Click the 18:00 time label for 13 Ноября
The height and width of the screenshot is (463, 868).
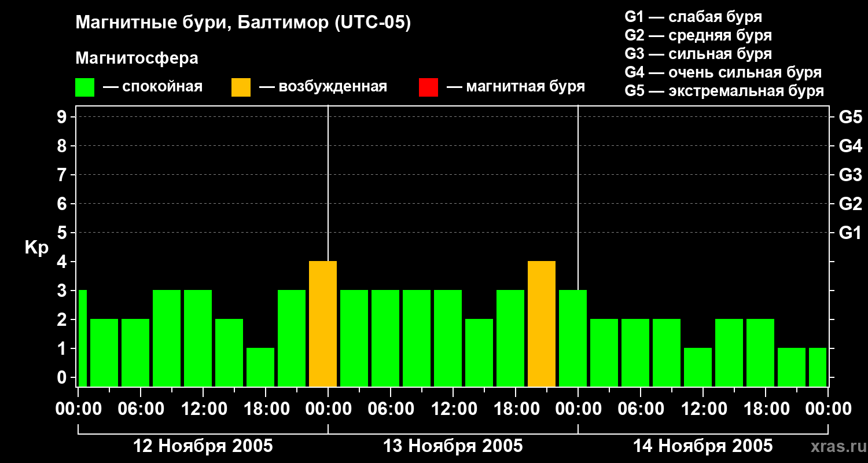(x=516, y=409)
